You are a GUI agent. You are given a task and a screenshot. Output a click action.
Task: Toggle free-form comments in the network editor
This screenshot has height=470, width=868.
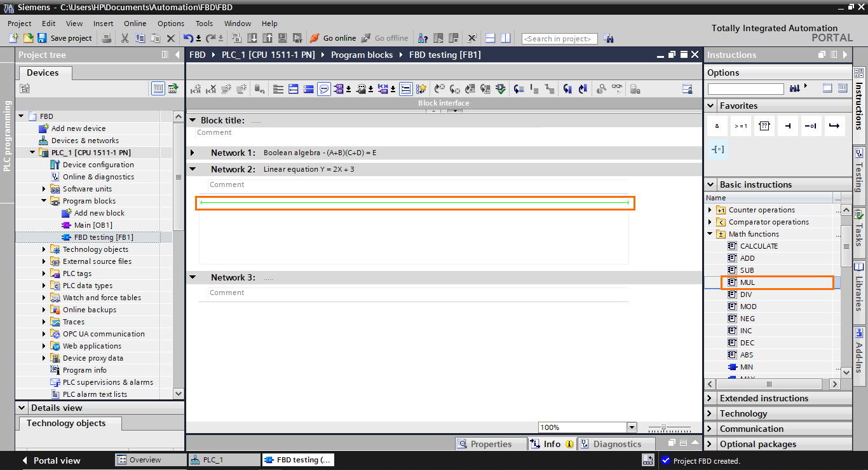[x=324, y=88]
